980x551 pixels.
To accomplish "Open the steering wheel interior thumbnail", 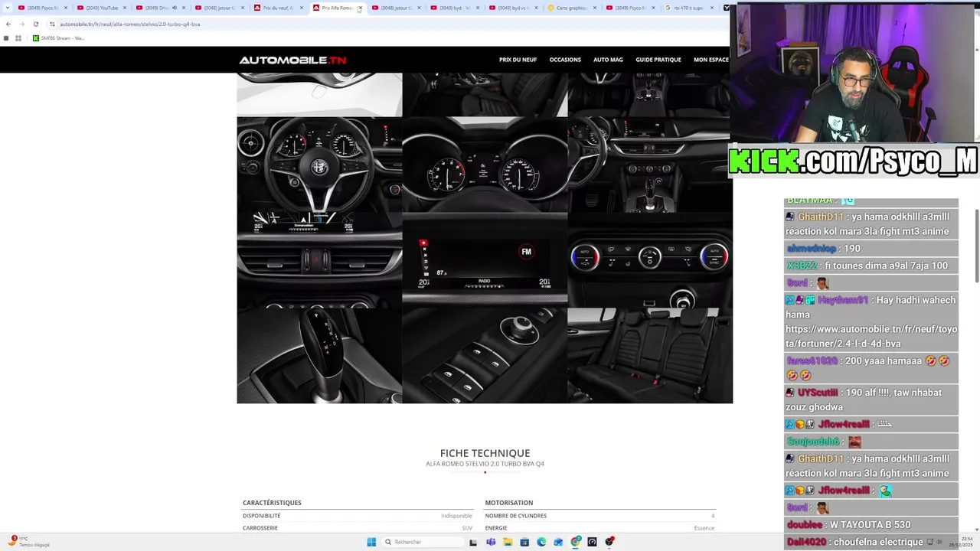I will click(x=319, y=165).
